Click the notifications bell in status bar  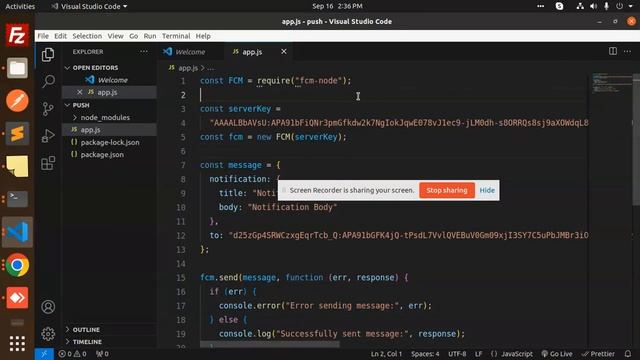pos(628,354)
